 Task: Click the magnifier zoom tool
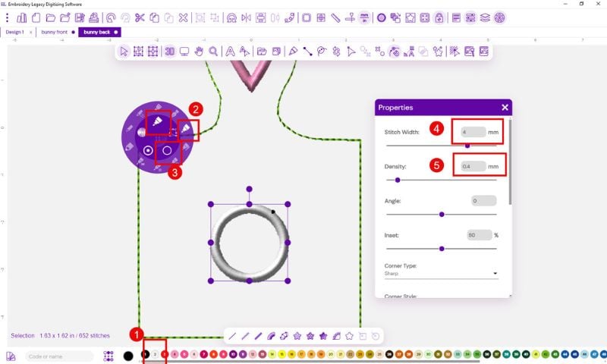(x=214, y=52)
